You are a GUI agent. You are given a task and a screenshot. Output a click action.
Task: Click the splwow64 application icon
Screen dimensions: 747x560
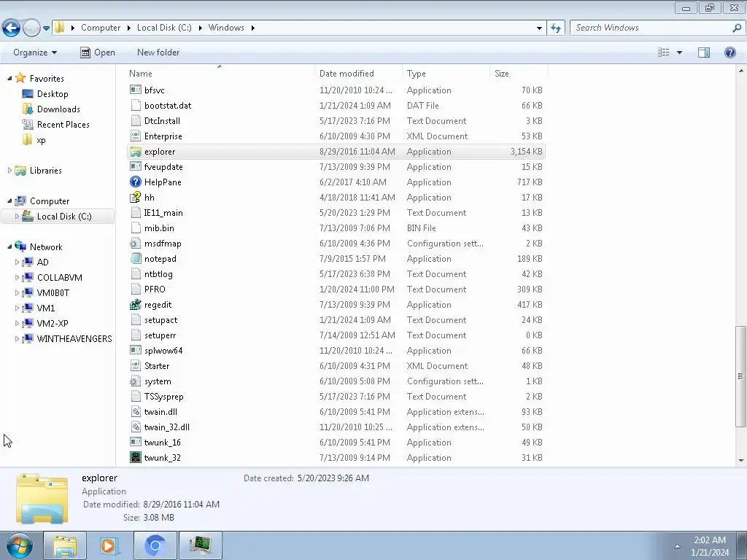point(135,351)
